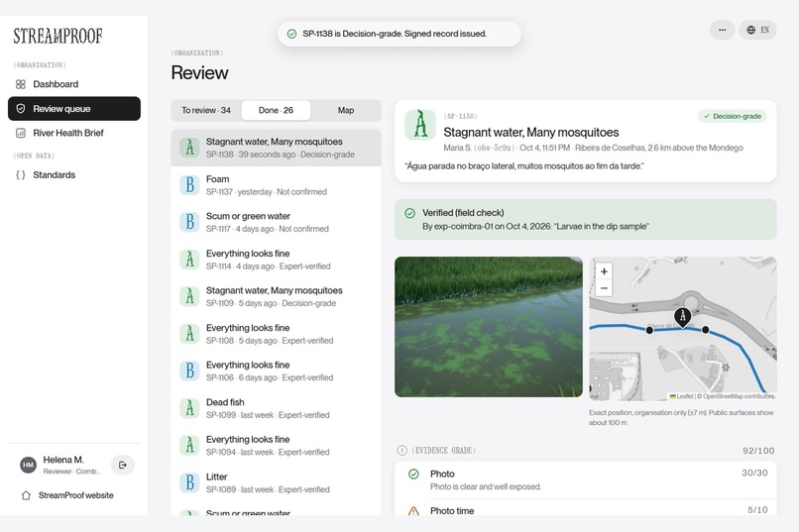
Task: Click the Photo 30/30 evidence row
Action: [x=586, y=480]
